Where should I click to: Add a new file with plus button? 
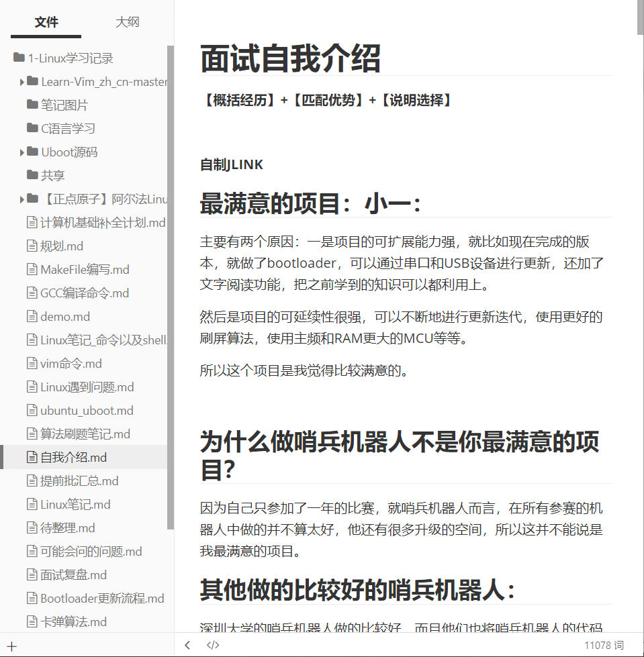click(x=11, y=646)
